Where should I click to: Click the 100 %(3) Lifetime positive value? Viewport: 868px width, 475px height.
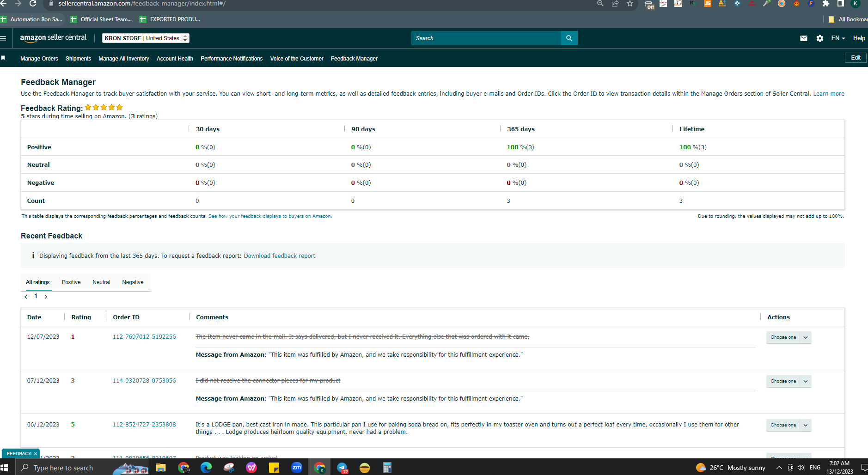click(x=693, y=147)
